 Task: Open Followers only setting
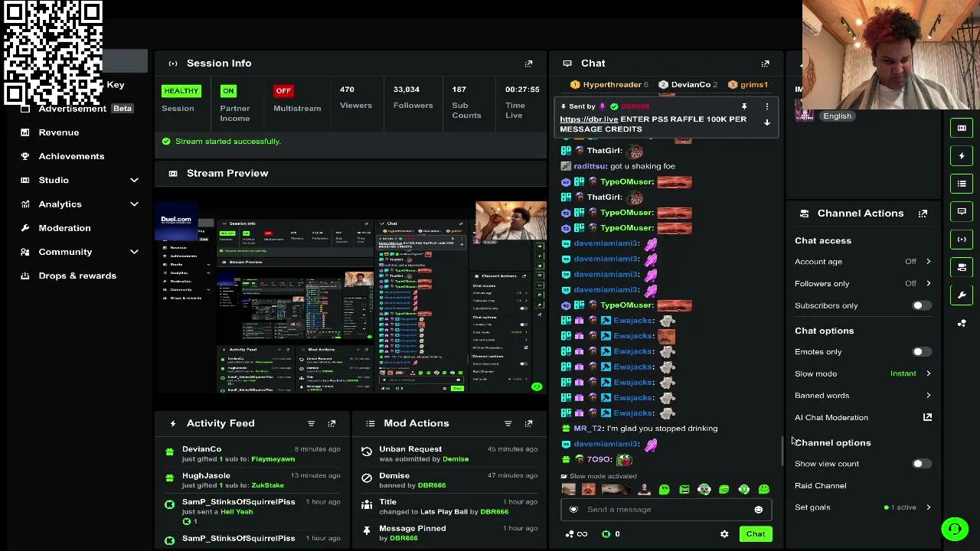click(x=863, y=283)
